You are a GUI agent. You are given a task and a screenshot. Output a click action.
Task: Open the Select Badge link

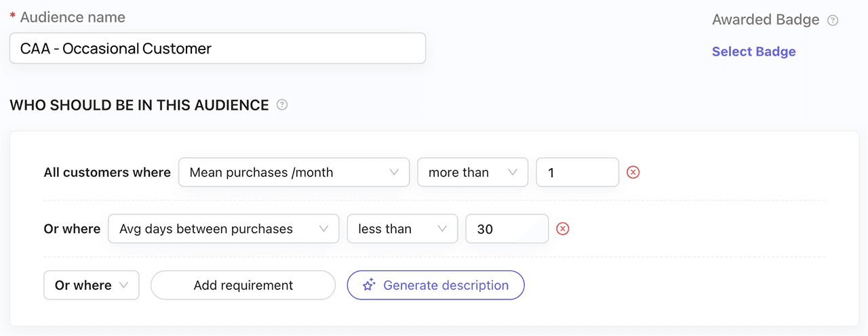[753, 51]
